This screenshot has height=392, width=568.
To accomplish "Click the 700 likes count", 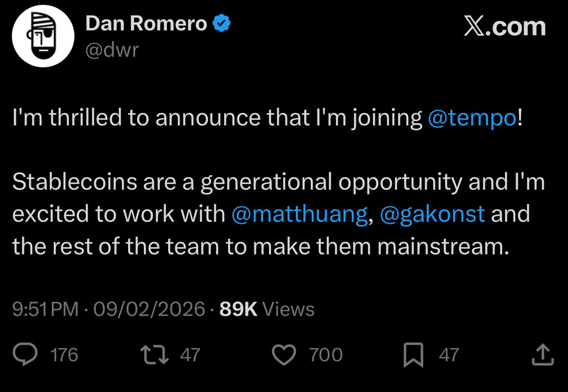I will 326,355.
